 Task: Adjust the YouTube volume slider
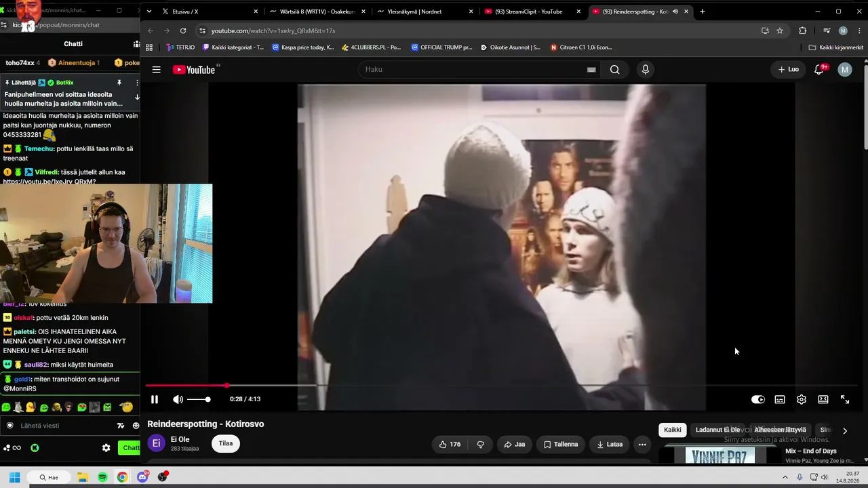(199, 399)
